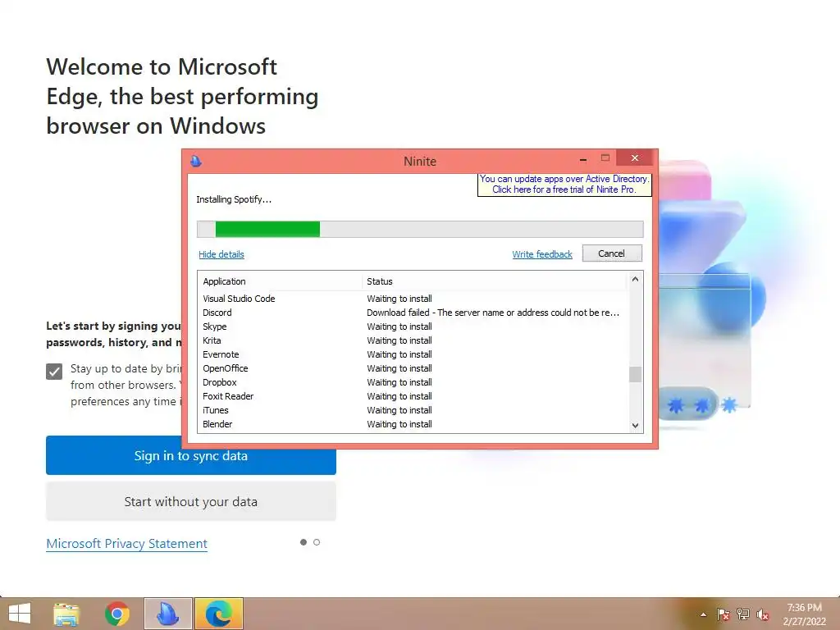Click the details list scroll down arrow
This screenshot has width=840, height=630.
635,426
